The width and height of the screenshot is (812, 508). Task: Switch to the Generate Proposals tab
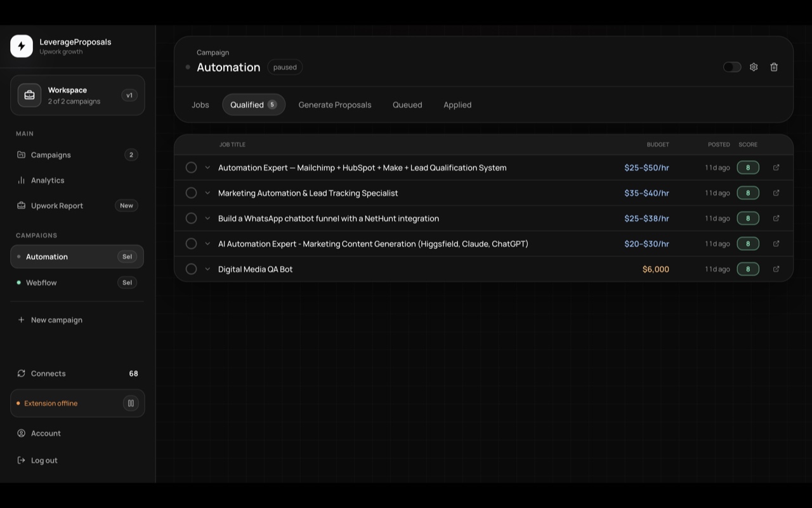tap(335, 105)
